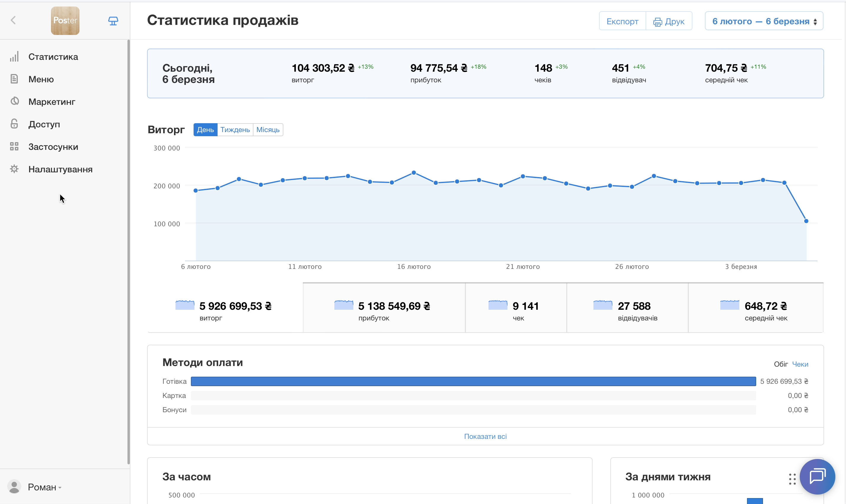Open the live chat bubble

(x=817, y=476)
